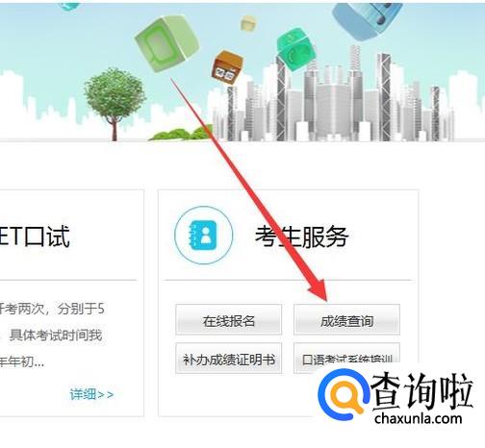The width and height of the screenshot is (485, 448).
Task: Click the small yellow cube in banner
Action: pyautogui.click(x=248, y=23)
